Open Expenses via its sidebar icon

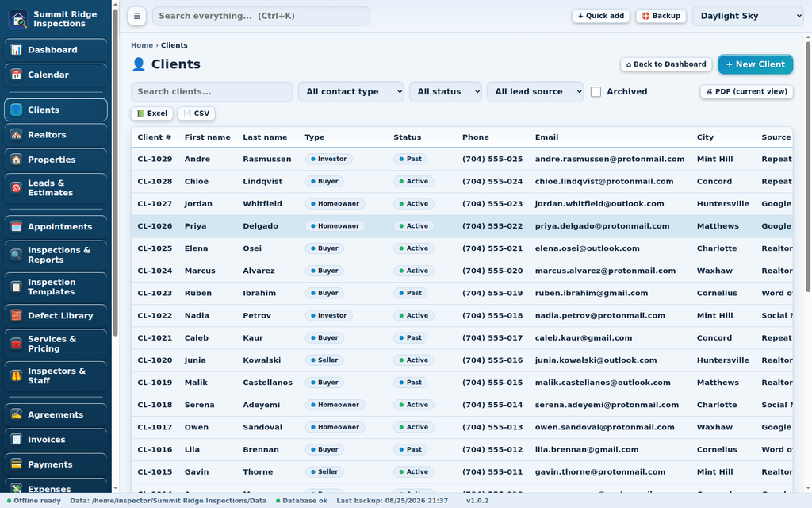[17, 489]
